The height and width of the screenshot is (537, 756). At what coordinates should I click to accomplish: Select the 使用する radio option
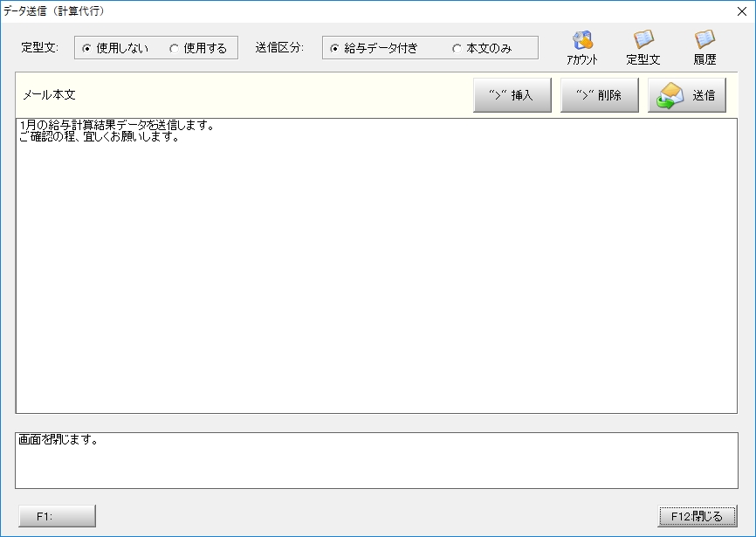(x=198, y=48)
